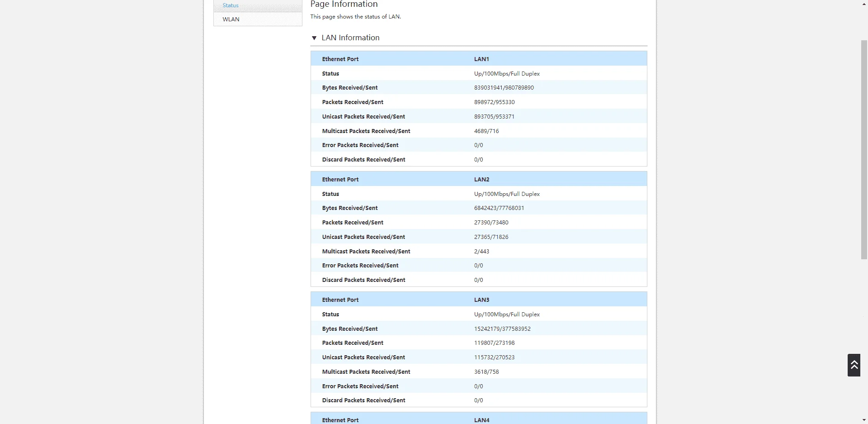
Task: Select LAN2 bytes value 6842423/77768031
Action: [x=499, y=208]
